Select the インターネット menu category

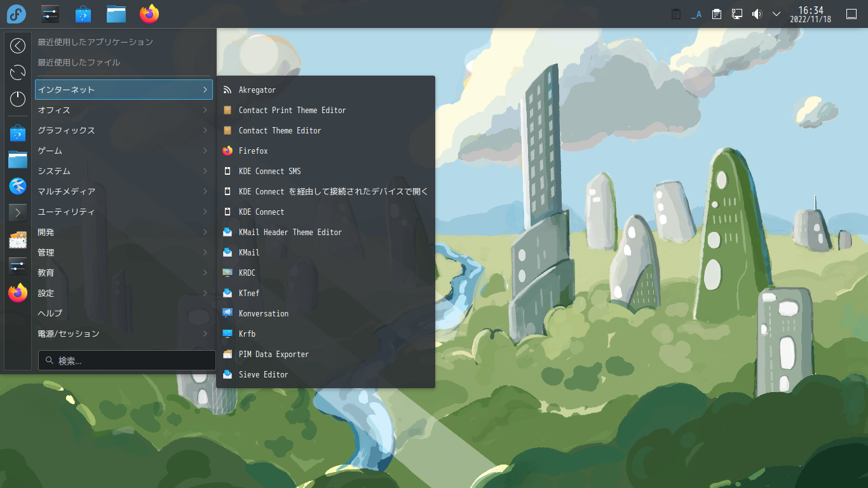click(x=124, y=90)
